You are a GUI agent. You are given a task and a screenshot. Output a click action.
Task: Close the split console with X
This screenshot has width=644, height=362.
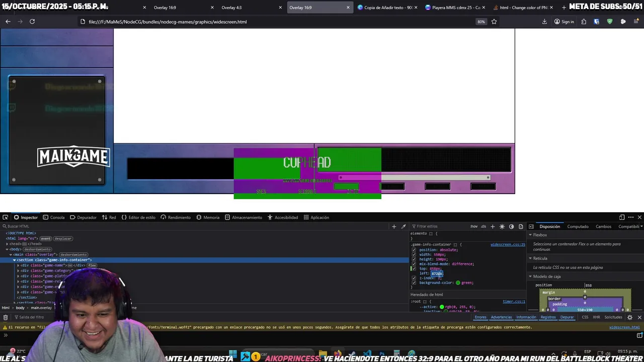(639, 317)
